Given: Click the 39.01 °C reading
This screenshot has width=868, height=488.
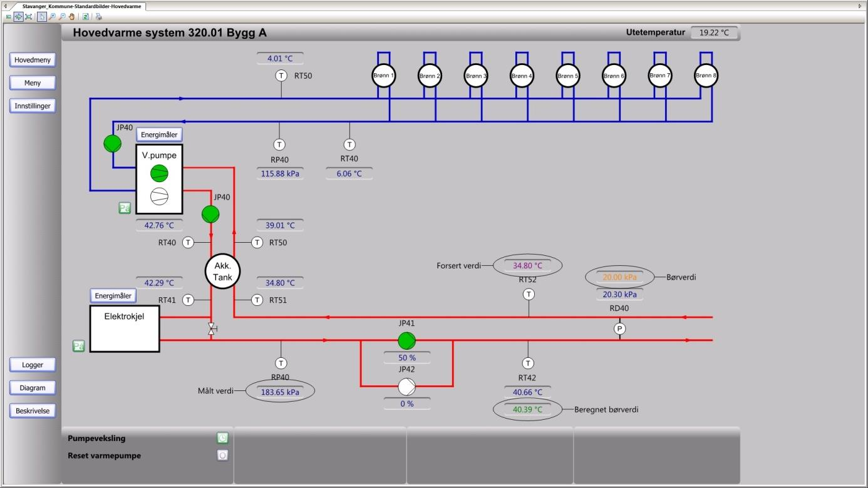Looking at the screenshot, I should click(x=280, y=225).
